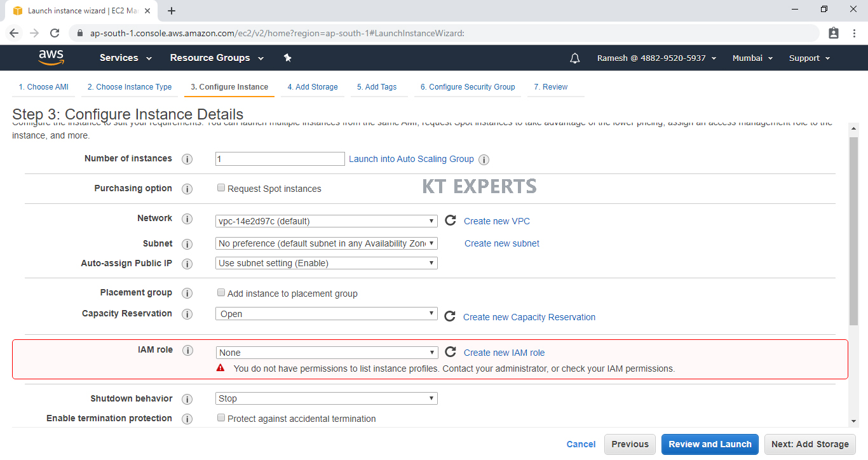This screenshot has width=868, height=460.
Task: Go to step 2. Choose Instance Type
Action: (x=130, y=87)
